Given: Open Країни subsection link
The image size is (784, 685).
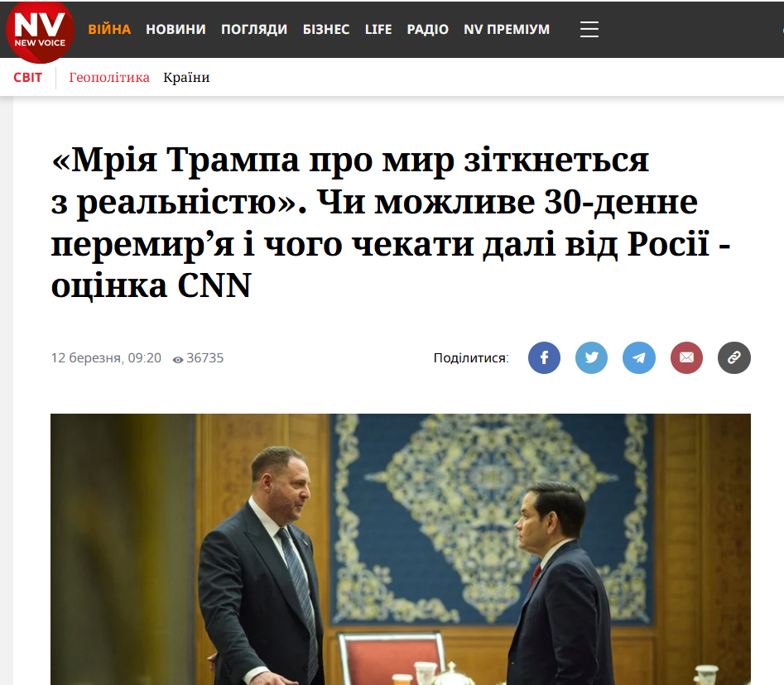Looking at the screenshot, I should [x=186, y=78].
